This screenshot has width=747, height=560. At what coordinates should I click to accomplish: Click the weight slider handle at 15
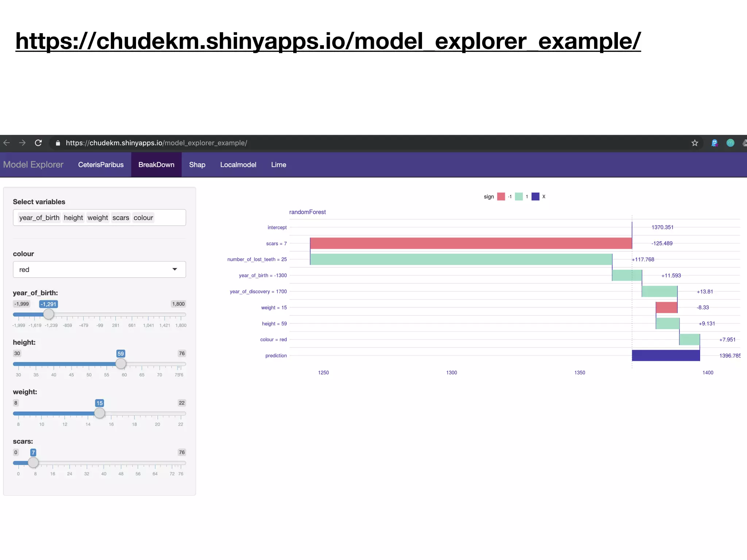click(100, 413)
